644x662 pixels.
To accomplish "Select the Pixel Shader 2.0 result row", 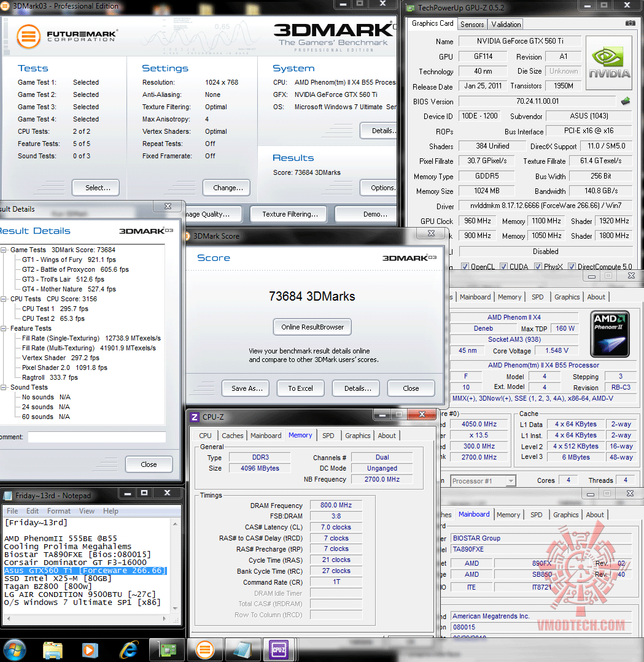I will click(64, 368).
